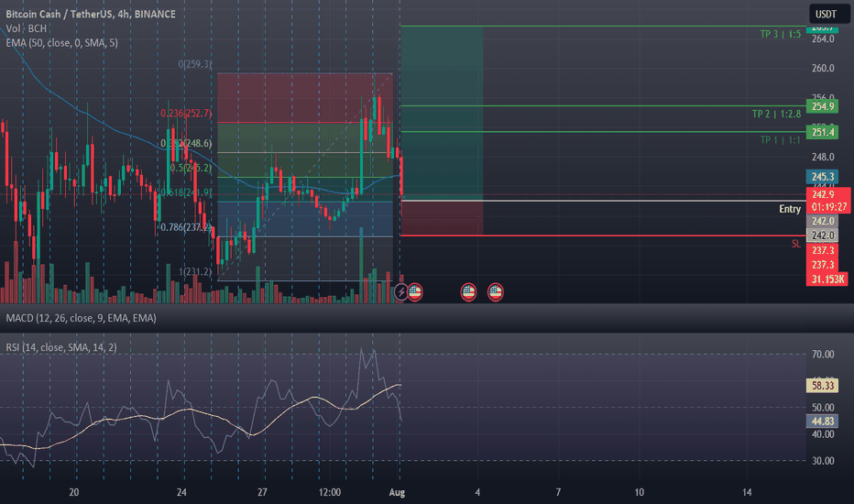This screenshot has height=504, width=854.
Task: Click the 58.33 RSI average value tag
Action: [823, 386]
